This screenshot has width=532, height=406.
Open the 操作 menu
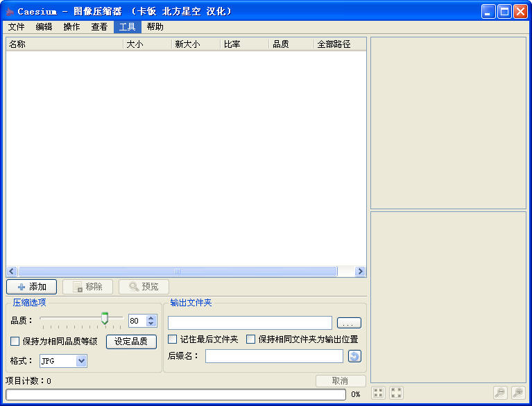pyautogui.click(x=71, y=27)
